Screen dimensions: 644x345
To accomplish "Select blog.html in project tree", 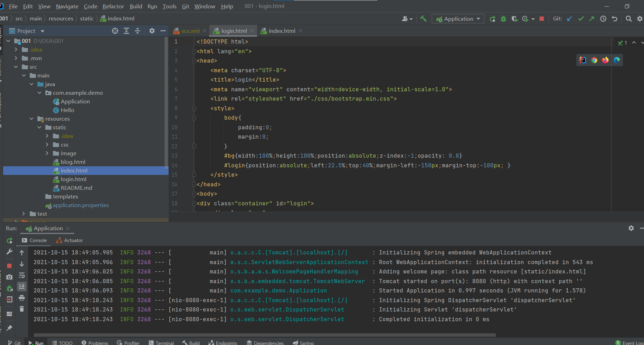I will tap(73, 162).
